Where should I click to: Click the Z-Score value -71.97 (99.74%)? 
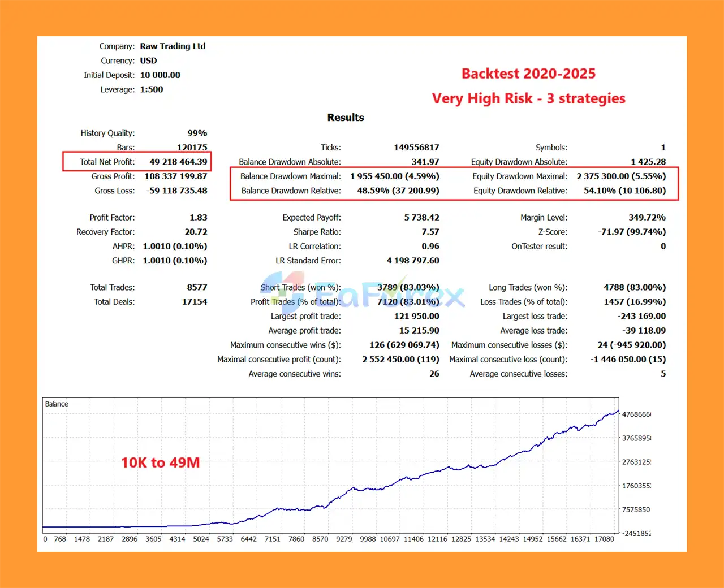(x=631, y=232)
